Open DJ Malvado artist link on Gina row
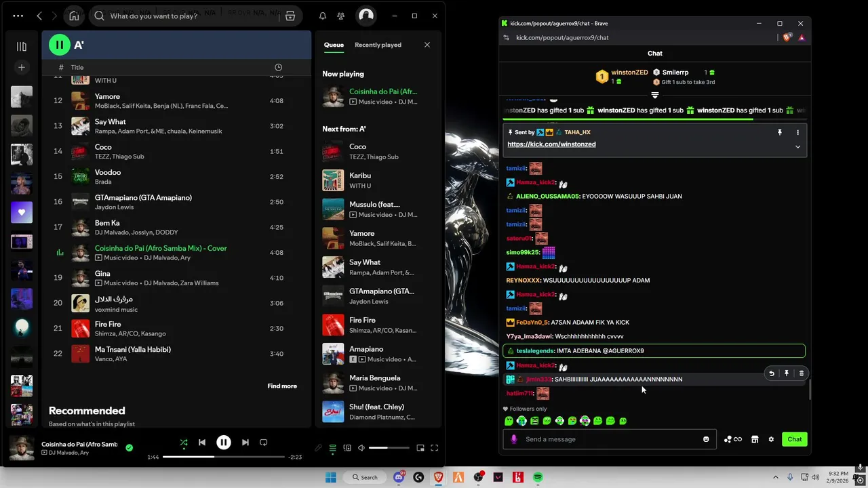 [159, 283]
